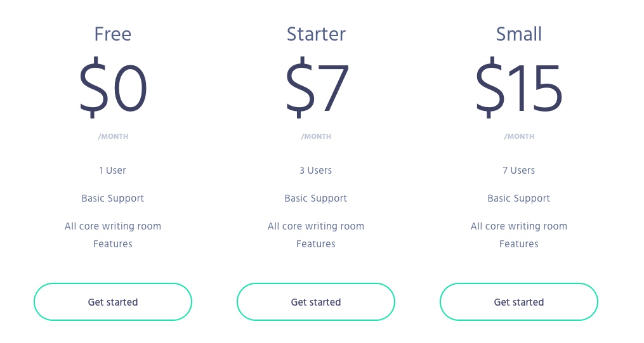Viewport: 644px width, 343px height.
Task: Click /MONTH label under $15
Action: (x=519, y=136)
